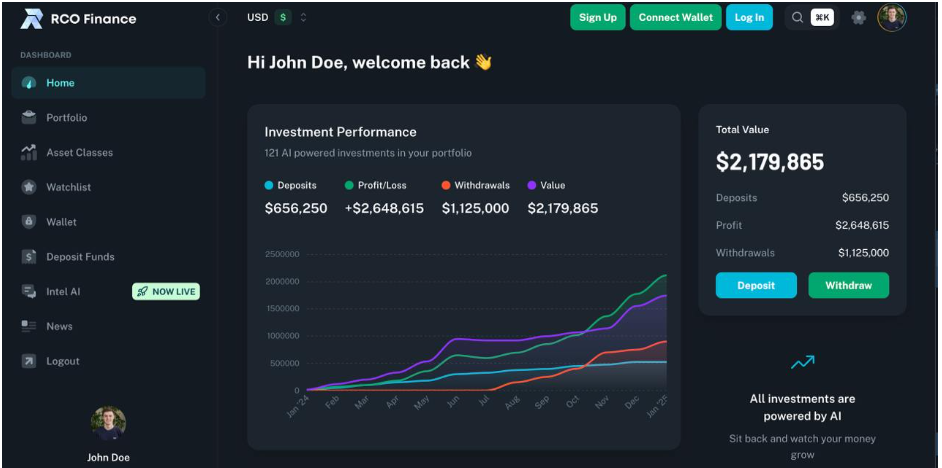Click the Connect Wallet button
Viewport: 942px width, 468px height.
pos(675,17)
